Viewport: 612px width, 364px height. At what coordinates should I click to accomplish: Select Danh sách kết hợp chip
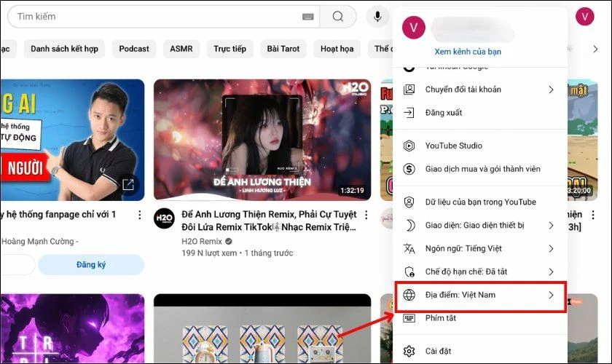[x=64, y=49]
